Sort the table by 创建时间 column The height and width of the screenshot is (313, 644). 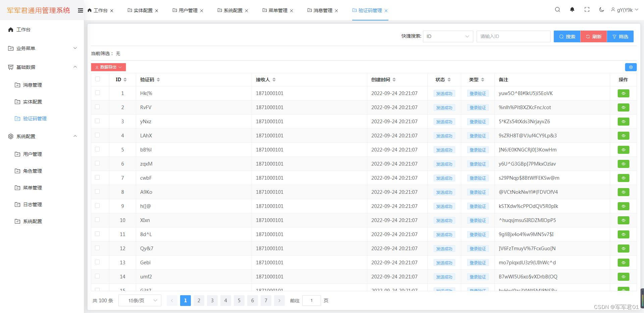click(394, 80)
